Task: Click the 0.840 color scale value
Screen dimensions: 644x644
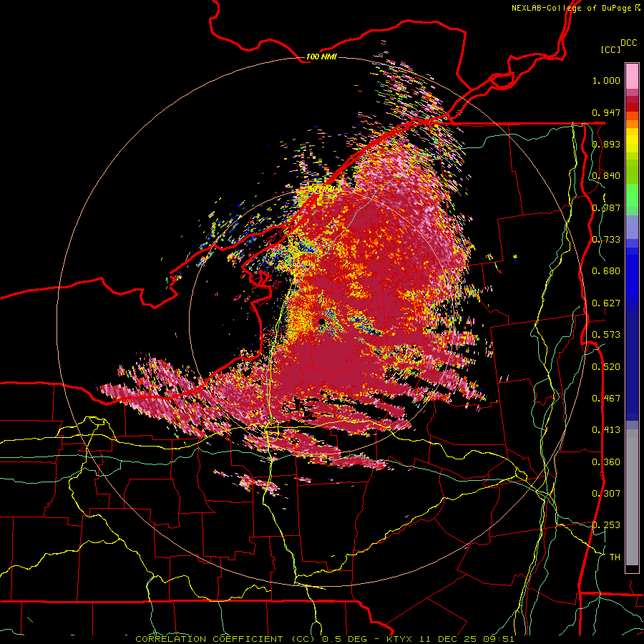Action: click(x=606, y=176)
